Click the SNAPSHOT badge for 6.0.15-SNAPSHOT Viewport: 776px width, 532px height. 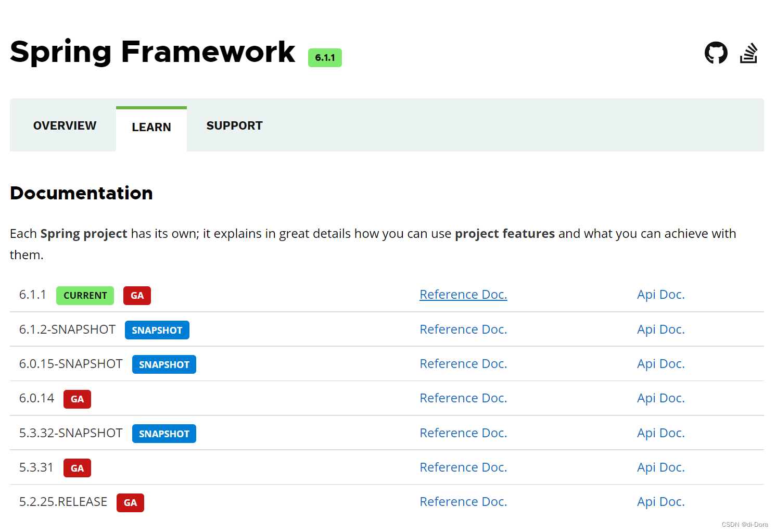[x=164, y=364]
